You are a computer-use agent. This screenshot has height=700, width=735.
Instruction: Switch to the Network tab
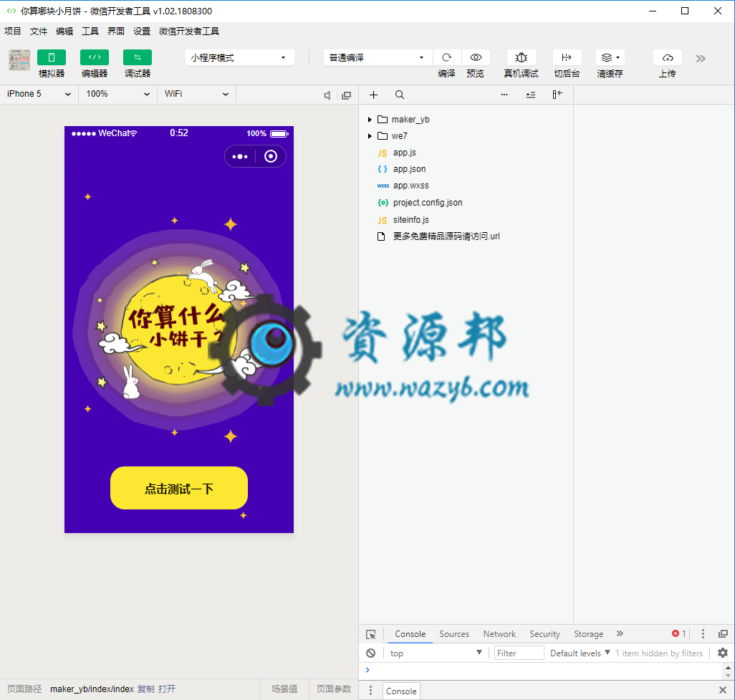click(499, 634)
